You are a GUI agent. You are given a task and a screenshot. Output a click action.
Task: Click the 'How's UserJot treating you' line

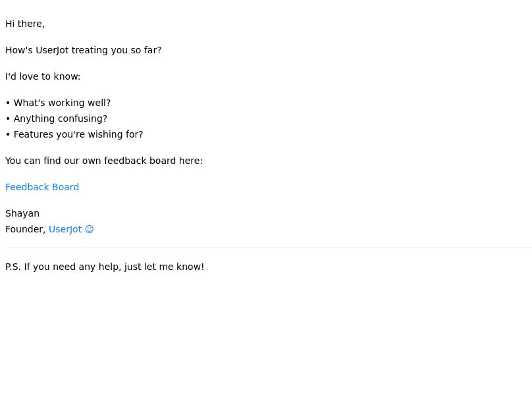click(84, 50)
